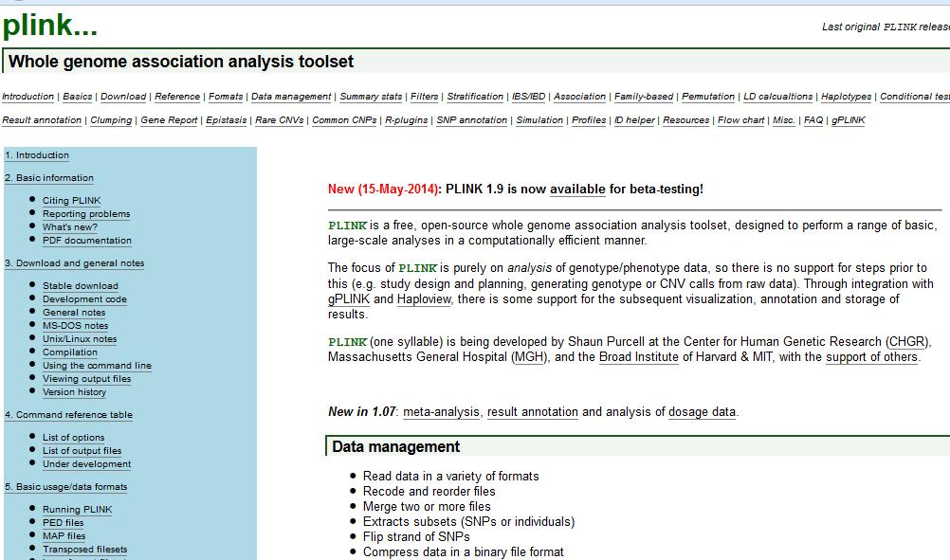Open Version history in sidebar
The image size is (950, 560).
point(74,392)
